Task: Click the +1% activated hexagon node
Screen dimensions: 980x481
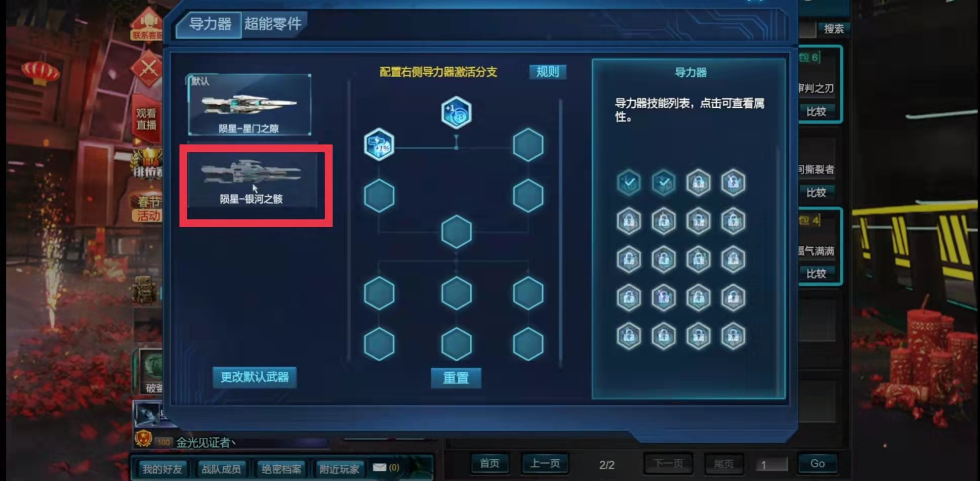Action: [x=379, y=145]
